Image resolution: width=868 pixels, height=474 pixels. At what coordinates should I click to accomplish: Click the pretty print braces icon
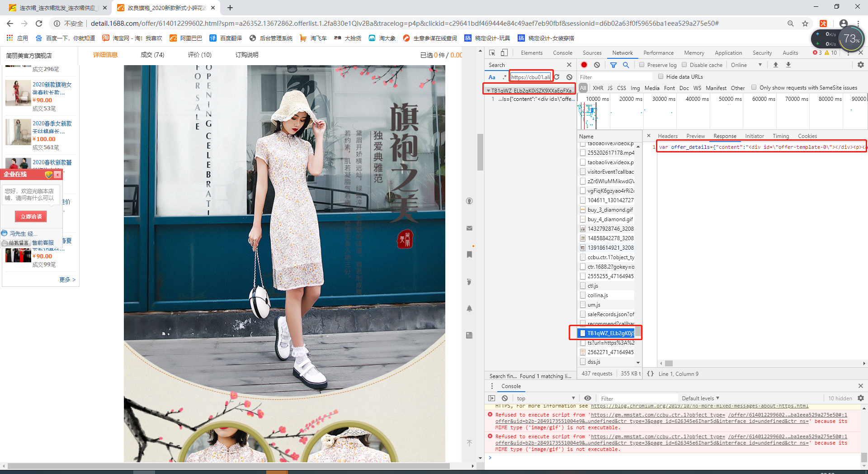pyautogui.click(x=650, y=374)
